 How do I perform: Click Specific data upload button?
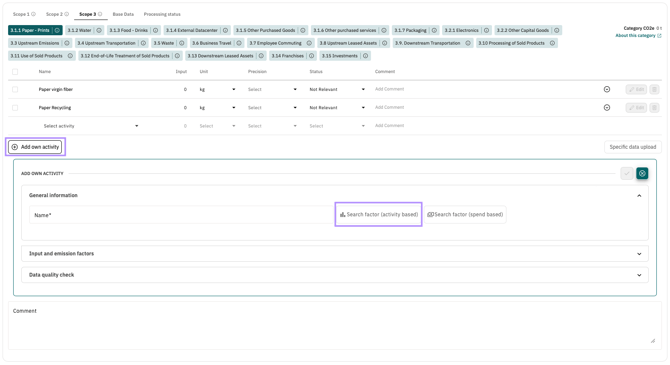pyautogui.click(x=632, y=147)
